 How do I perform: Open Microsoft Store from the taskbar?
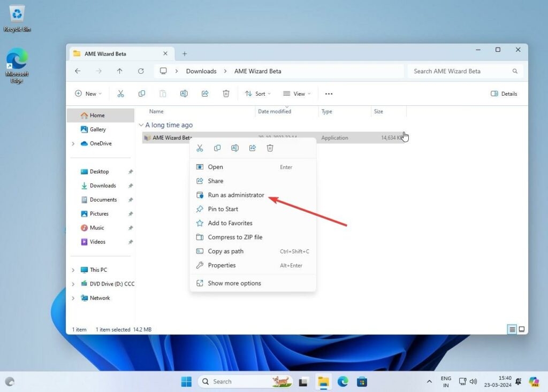pos(362,381)
